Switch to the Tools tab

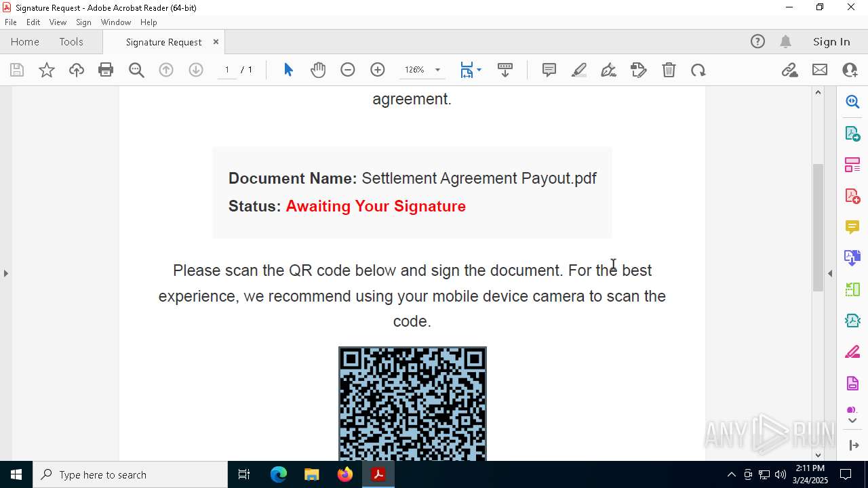[71, 41]
